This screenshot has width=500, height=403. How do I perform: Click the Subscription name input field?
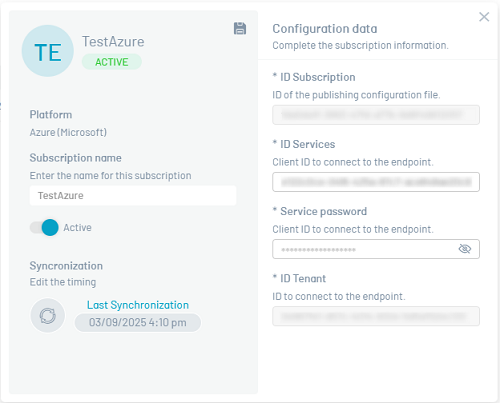click(x=133, y=195)
